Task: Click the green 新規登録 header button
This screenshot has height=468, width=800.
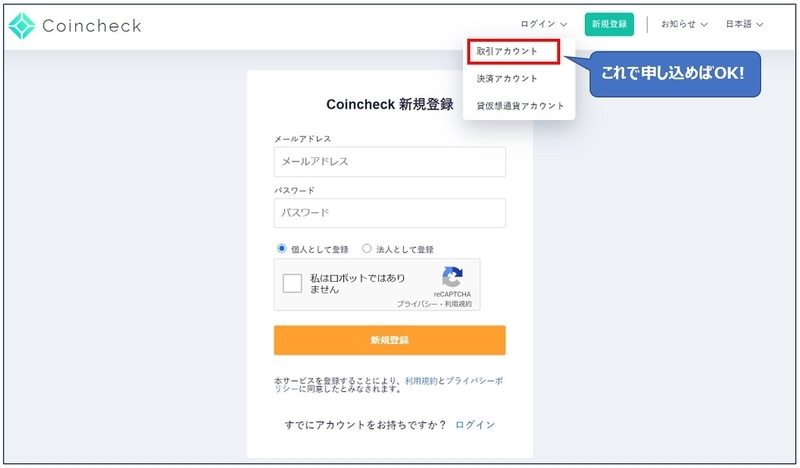Action: (609, 24)
